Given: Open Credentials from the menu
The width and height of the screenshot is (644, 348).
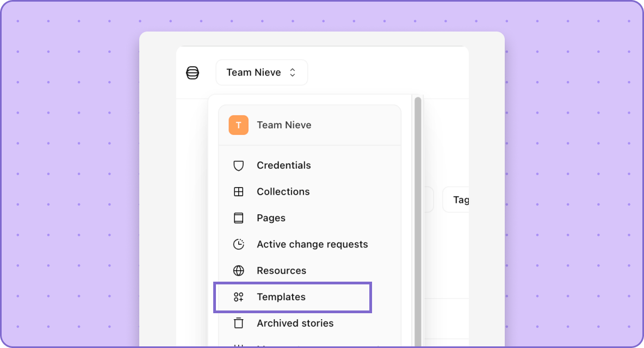Looking at the screenshot, I should point(284,165).
